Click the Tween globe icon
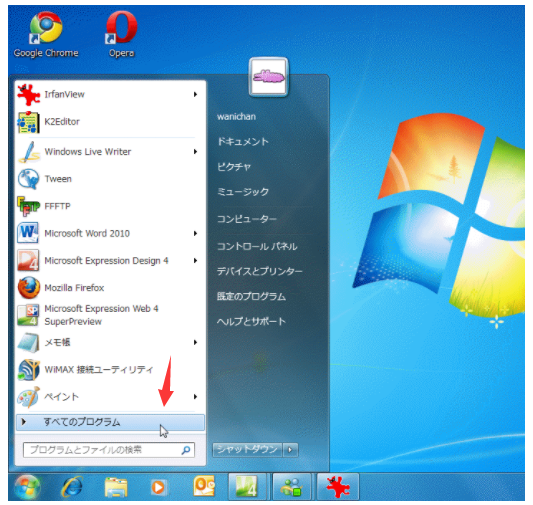Screen dimensions: 533x505 click(x=29, y=179)
